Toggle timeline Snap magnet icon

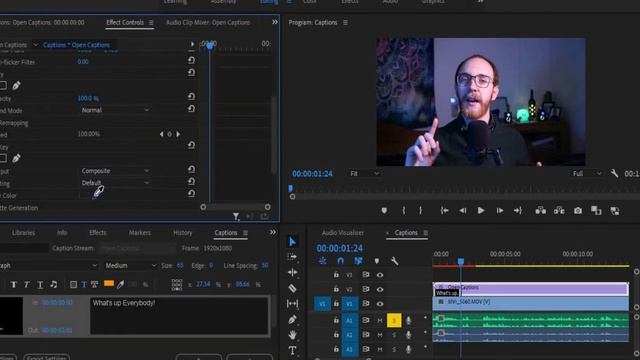[340, 261]
